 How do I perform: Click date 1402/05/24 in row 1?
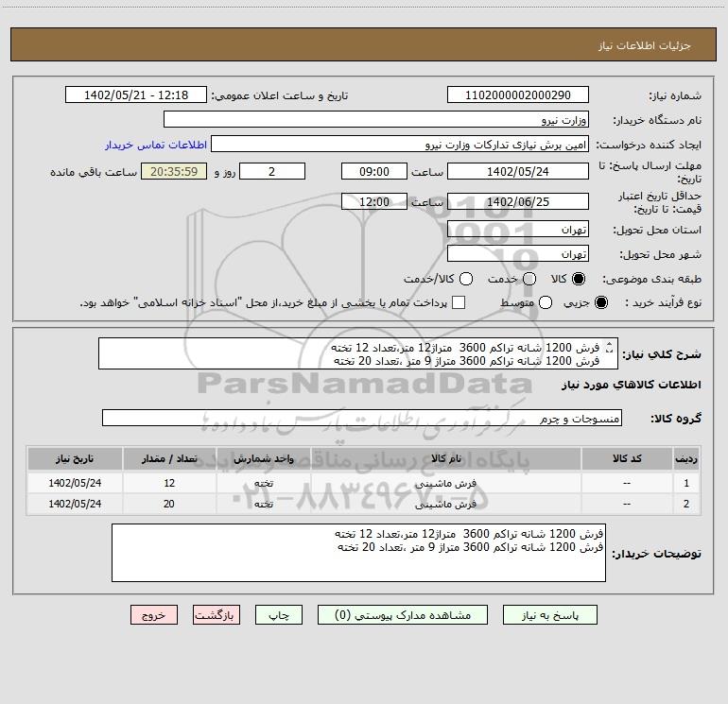pyautogui.click(x=75, y=483)
